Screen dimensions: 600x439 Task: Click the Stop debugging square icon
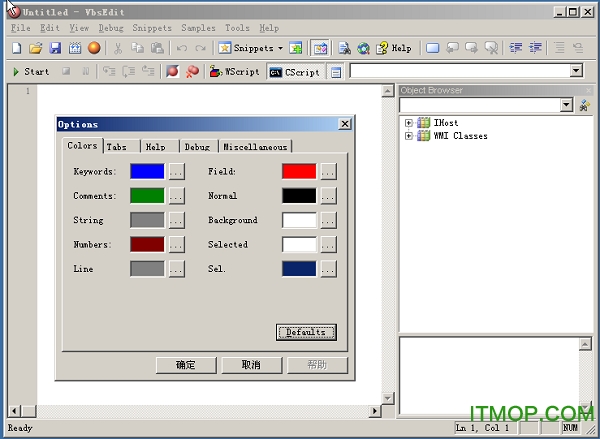pos(66,71)
